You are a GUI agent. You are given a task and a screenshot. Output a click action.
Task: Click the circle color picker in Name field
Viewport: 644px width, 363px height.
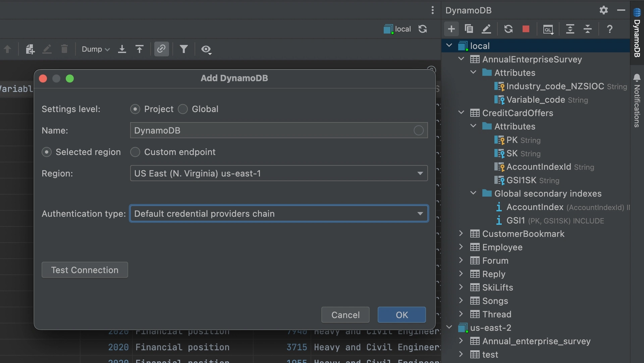point(419,131)
